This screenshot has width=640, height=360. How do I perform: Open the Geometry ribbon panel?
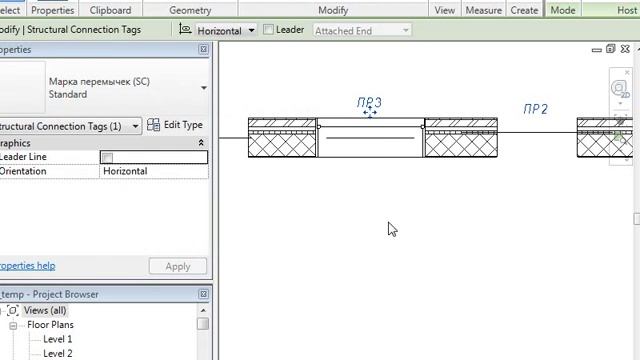(x=190, y=10)
